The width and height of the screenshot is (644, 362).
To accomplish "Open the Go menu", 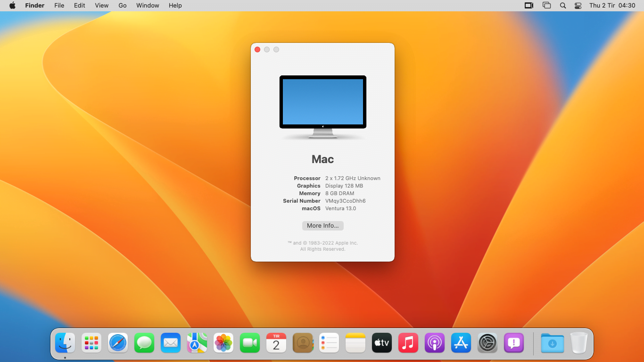I will 123,6.
